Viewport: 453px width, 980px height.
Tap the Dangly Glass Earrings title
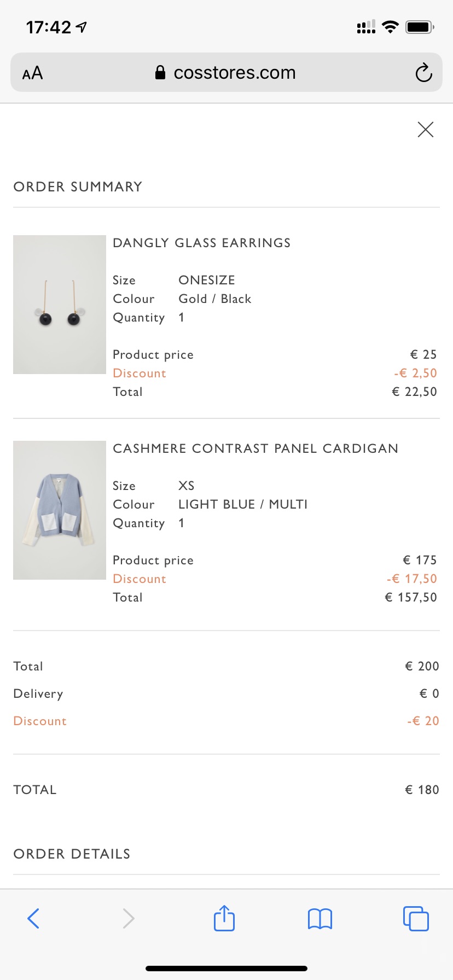202,243
